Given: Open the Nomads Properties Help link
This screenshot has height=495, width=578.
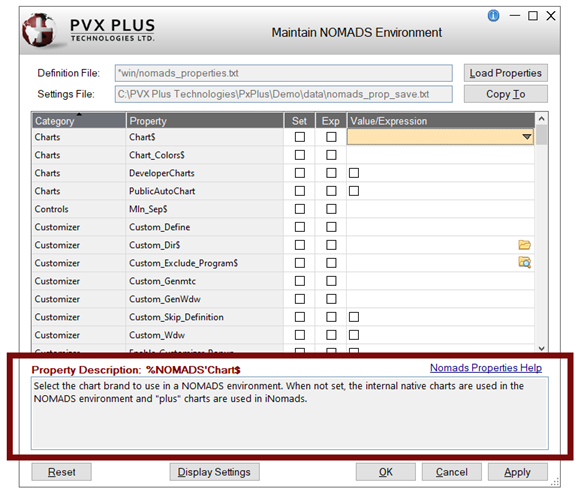Looking at the screenshot, I should click(486, 368).
